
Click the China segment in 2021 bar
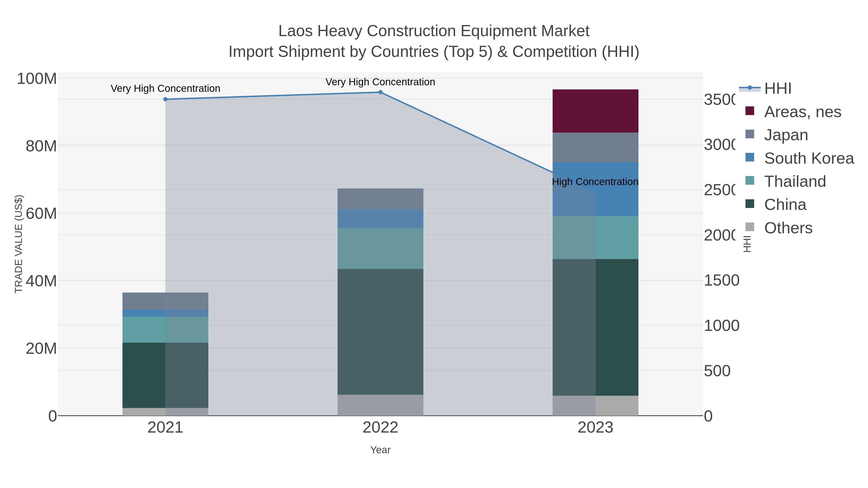click(165, 375)
